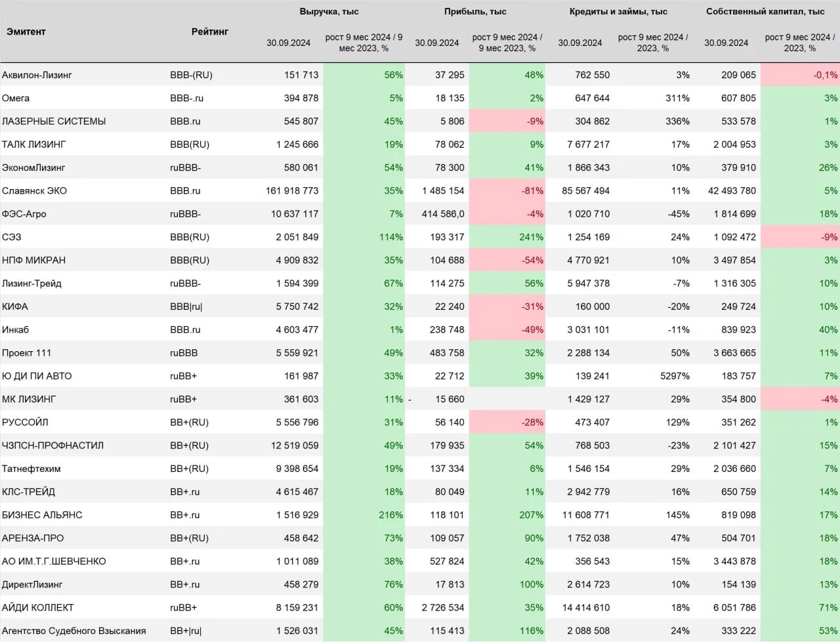Click the rating "BB+|ru|" in the last row
The height and width of the screenshot is (642, 840).
[186, 631]
